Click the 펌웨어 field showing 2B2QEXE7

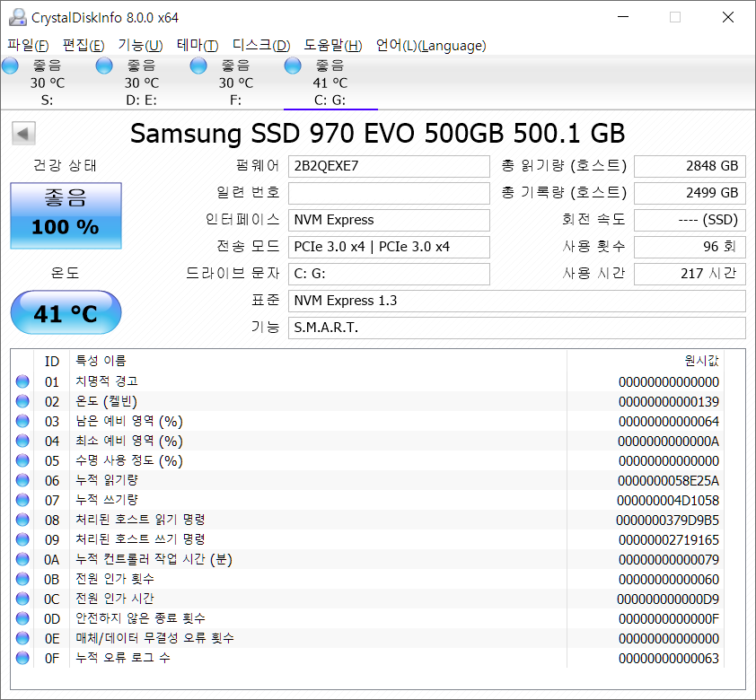[x=389, y=166]
